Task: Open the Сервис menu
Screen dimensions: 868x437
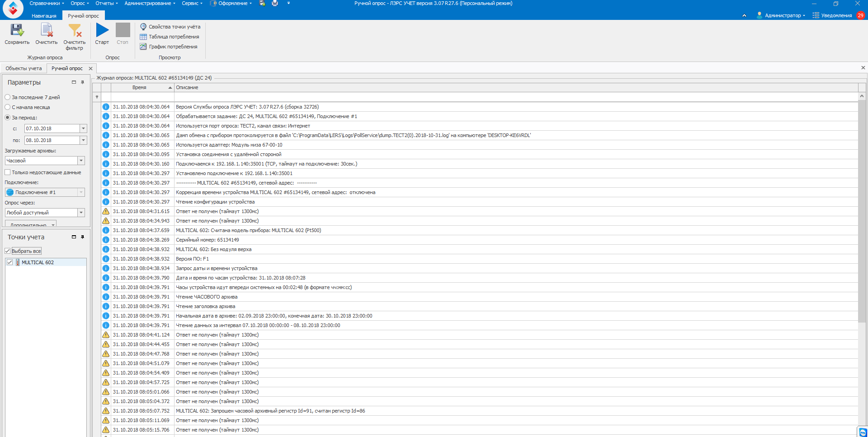Action: coord(192,3)
